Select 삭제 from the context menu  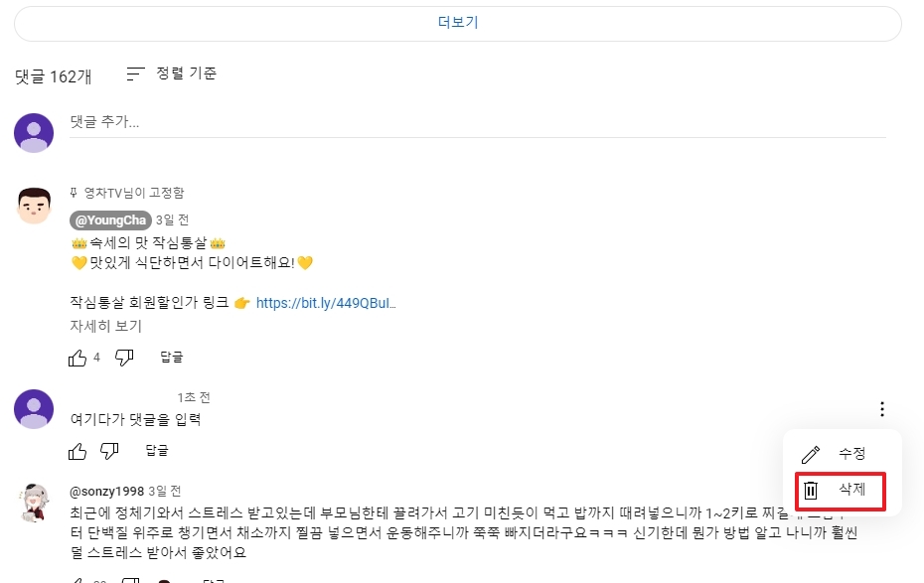point(852,489)
